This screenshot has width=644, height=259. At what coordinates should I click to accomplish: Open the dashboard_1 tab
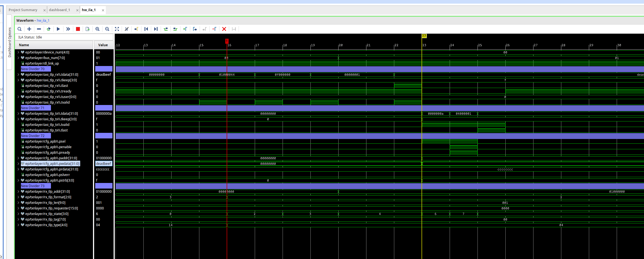[59, 10]
